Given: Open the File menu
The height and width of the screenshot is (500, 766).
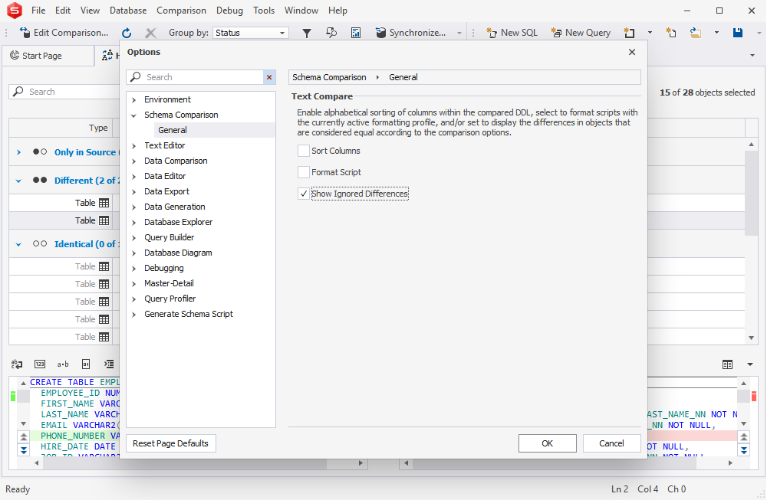Looking at the screenshot, I should pos(38,10).
